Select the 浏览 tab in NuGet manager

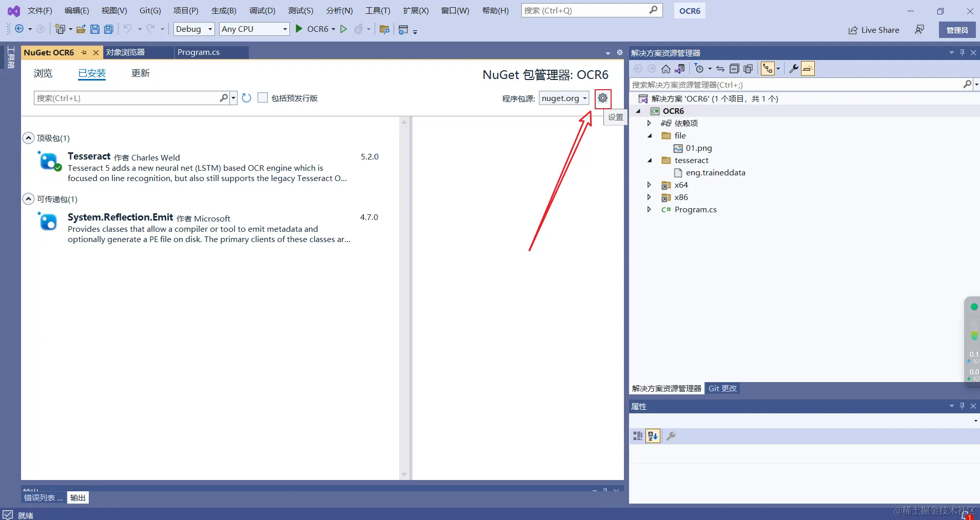(43, 73)
